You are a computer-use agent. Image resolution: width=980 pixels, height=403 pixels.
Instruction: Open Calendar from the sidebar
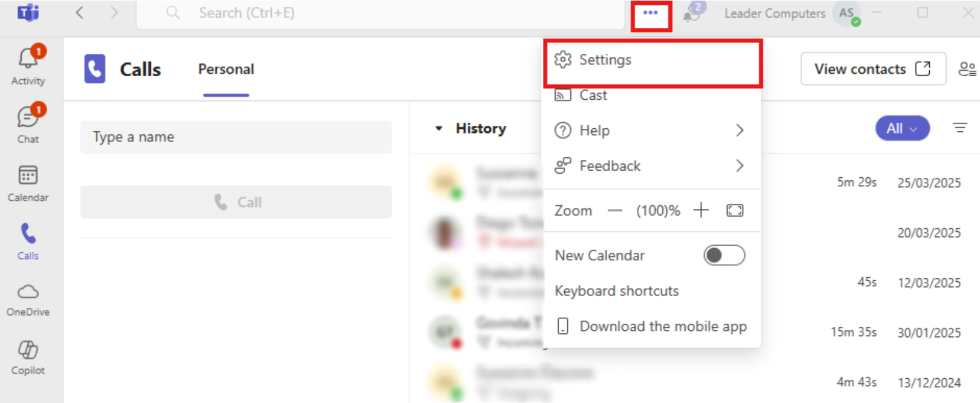coord(28,183)
